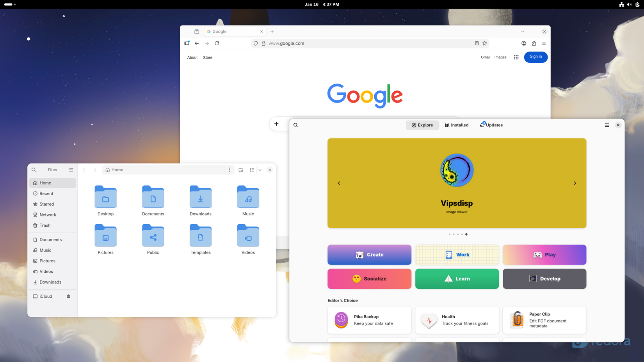Expand the view options dropdown arrow in Files
The width and height of the screenshot is (644, 362).
click(x=260, y=170)
